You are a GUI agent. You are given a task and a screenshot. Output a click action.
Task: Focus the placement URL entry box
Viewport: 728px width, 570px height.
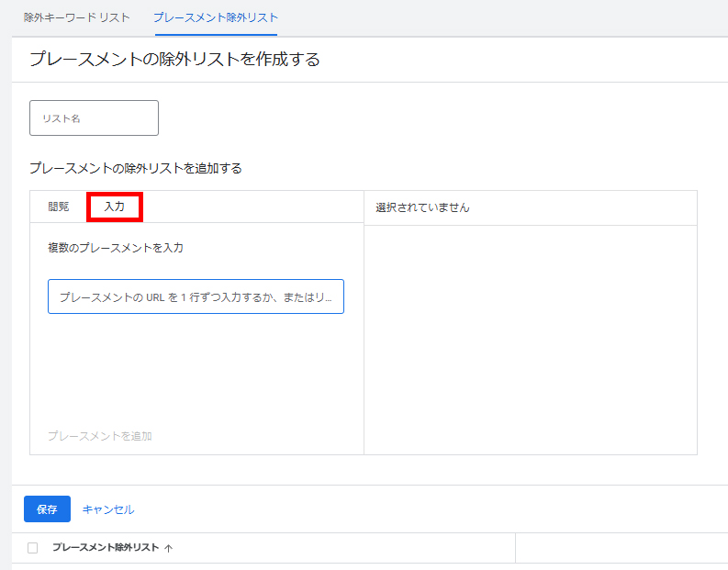tap(196, 297)
